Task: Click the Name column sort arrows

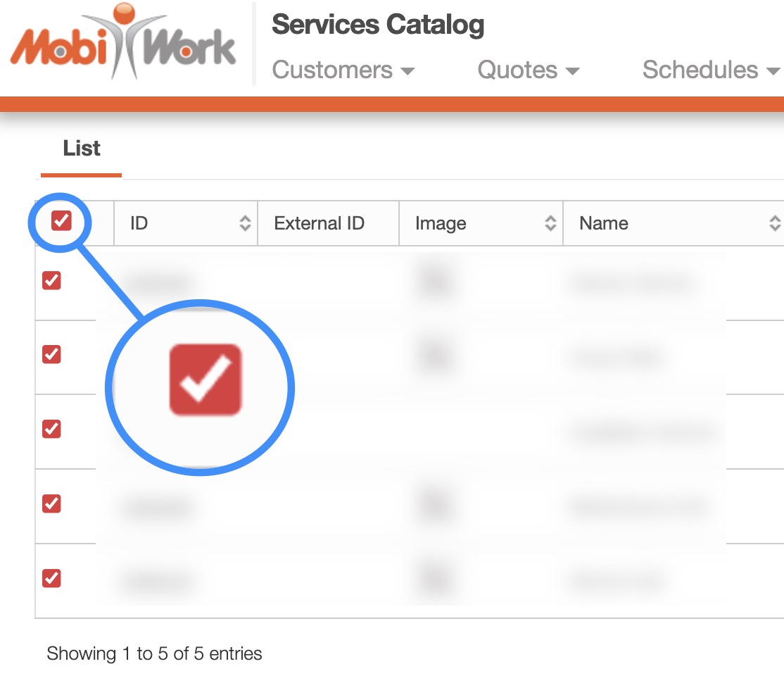Action: 775,224
